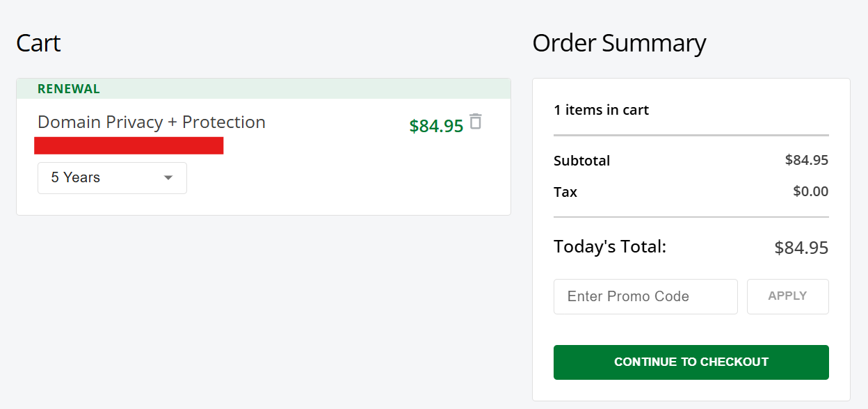Continue to checkout
Viewport: 868px width, 409px height.
pos(691,362)
